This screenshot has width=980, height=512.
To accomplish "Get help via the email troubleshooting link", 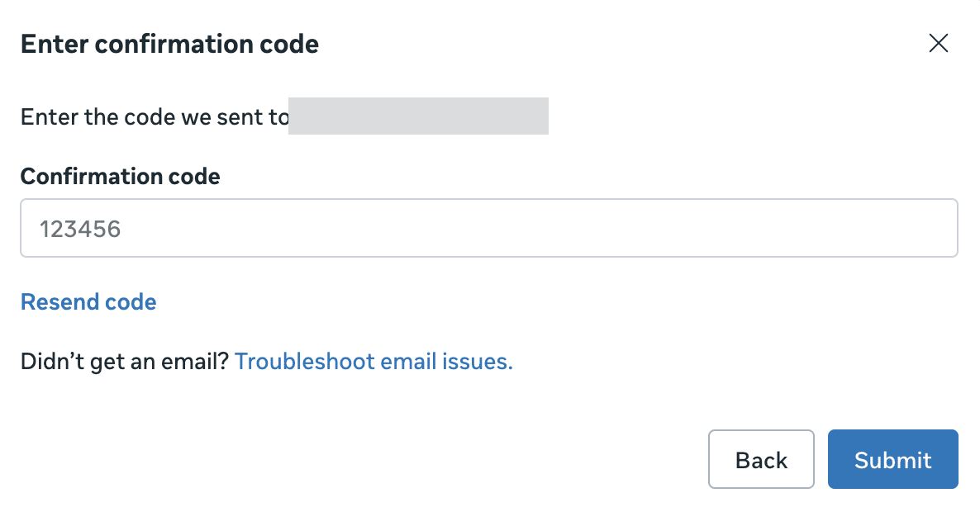I will (x=373, y=362).
